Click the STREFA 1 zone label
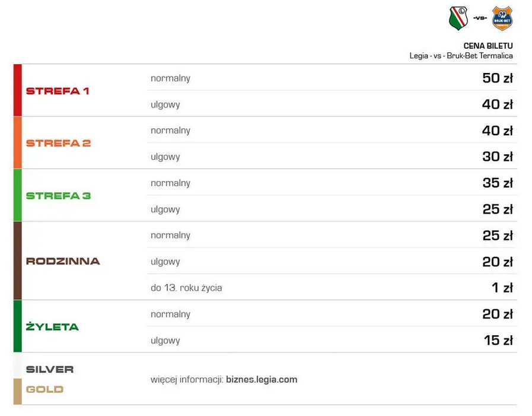 (x=58, y=91)
